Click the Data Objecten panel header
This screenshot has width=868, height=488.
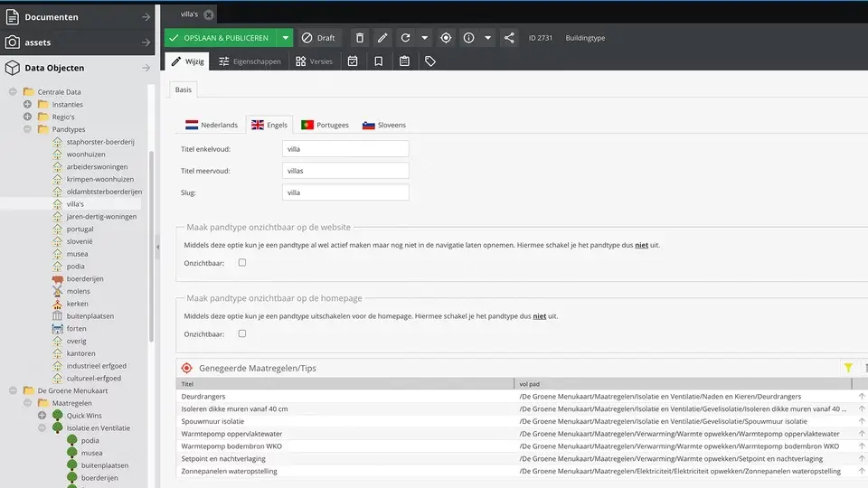pos(78,68)
